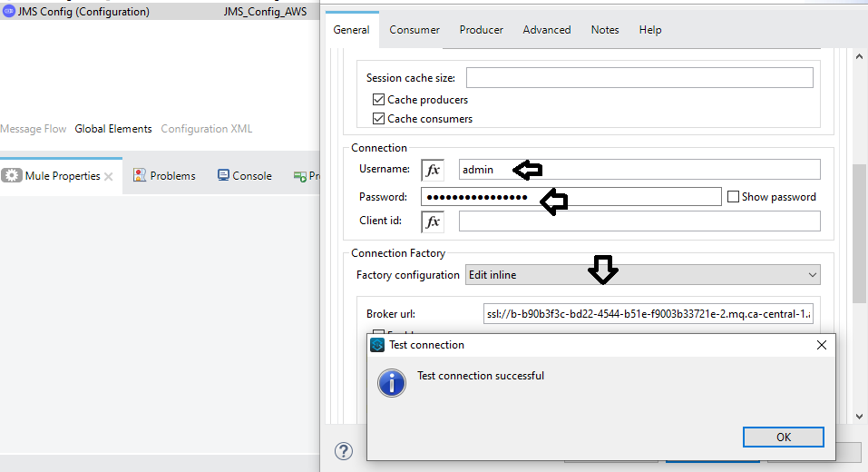868x472 pixels.
Task: Click the Problems view icon
Action: (140, 175)
